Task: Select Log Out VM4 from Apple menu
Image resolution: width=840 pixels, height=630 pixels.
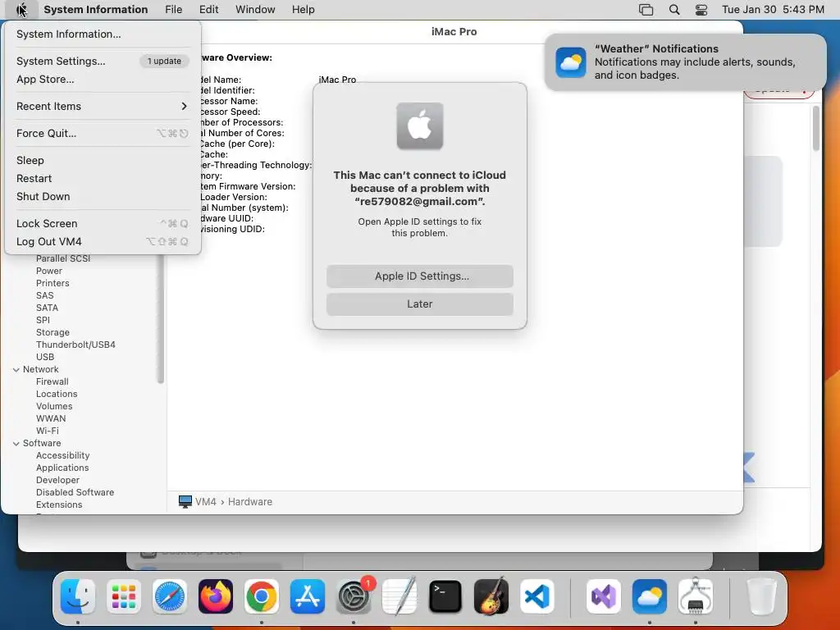Action: 103,242
